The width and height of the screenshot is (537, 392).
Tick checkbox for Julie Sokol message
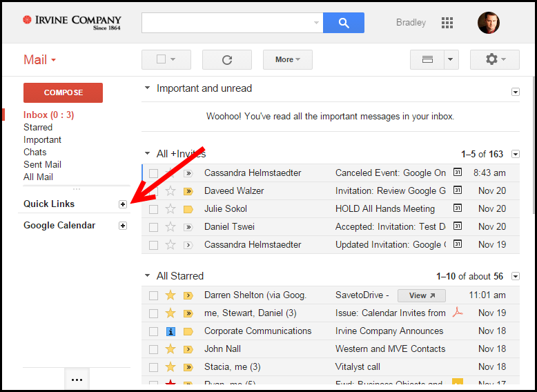[153, 209]
